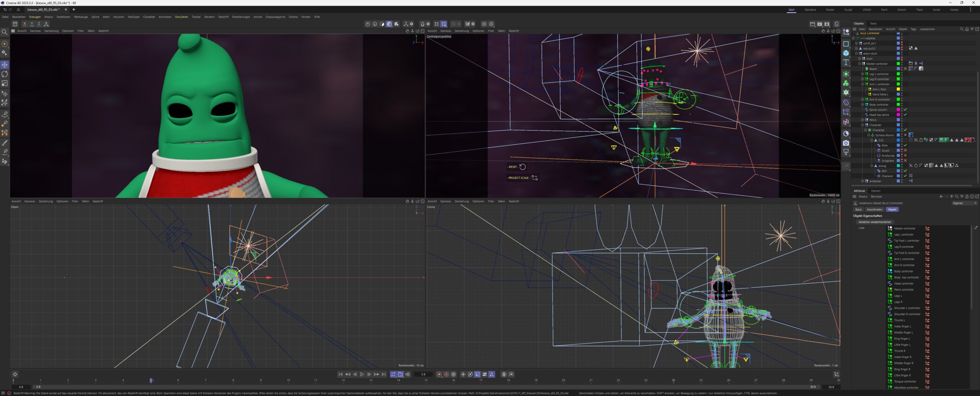Open the search icon in Object Manager
This screenshot has width=980, height=396.
point(962,29)
